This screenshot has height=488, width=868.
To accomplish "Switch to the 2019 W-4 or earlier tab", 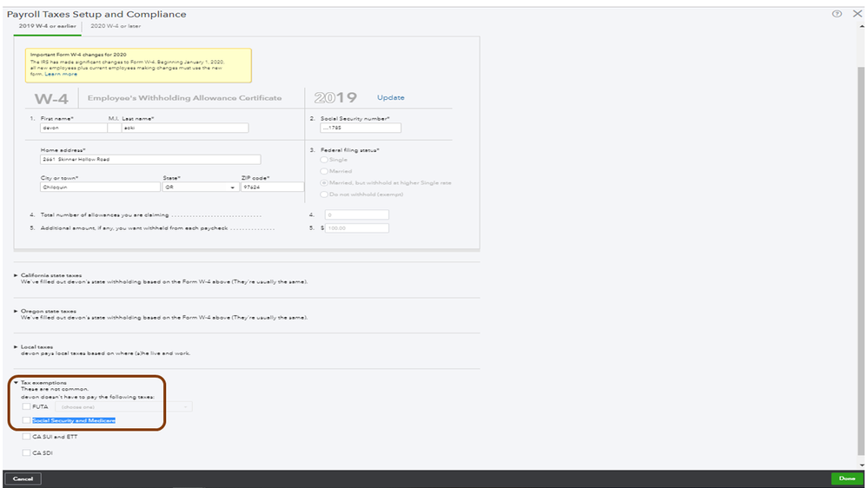I will (x=48, y=26).
